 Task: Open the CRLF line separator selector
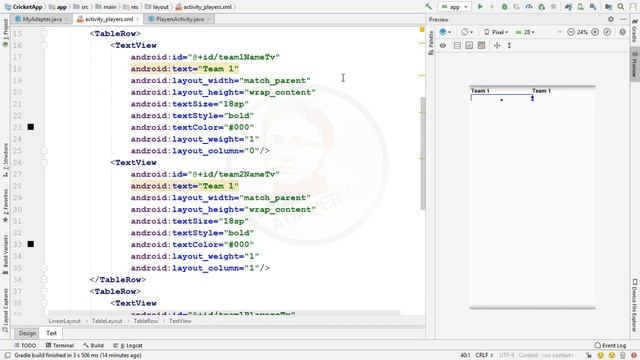484,356
